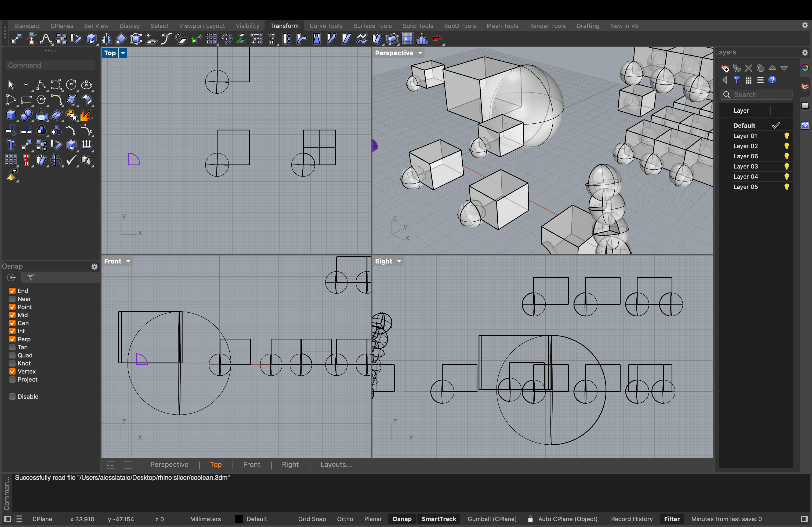Toggle Grid Snap in status bar
This screenshot has height=527, width=812.
point(312,519)
